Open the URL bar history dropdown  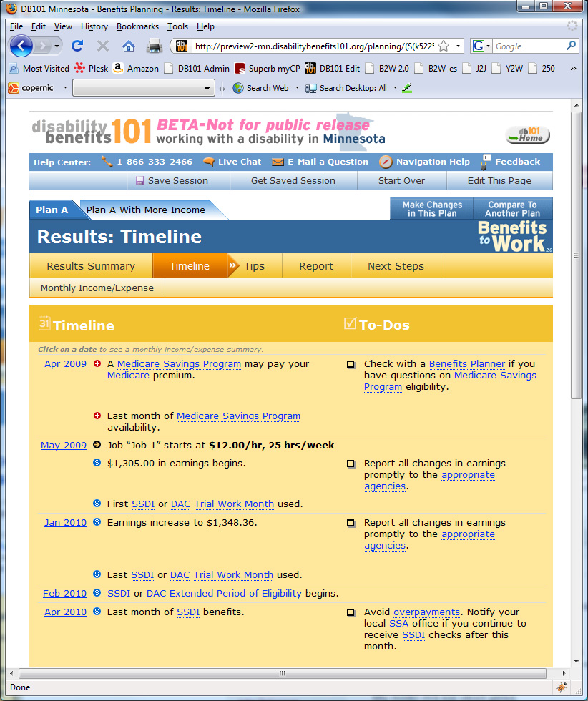coord(458,46)
